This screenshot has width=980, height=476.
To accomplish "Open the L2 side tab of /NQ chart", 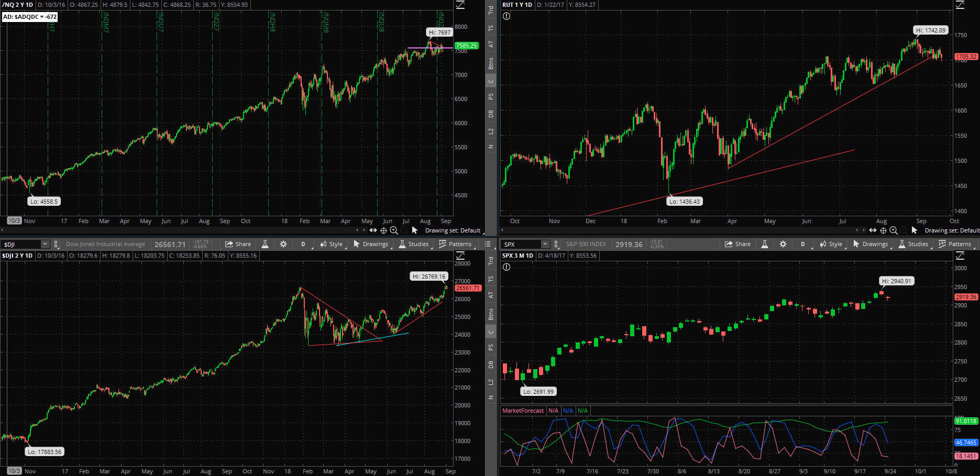I will tap(491, 131).
